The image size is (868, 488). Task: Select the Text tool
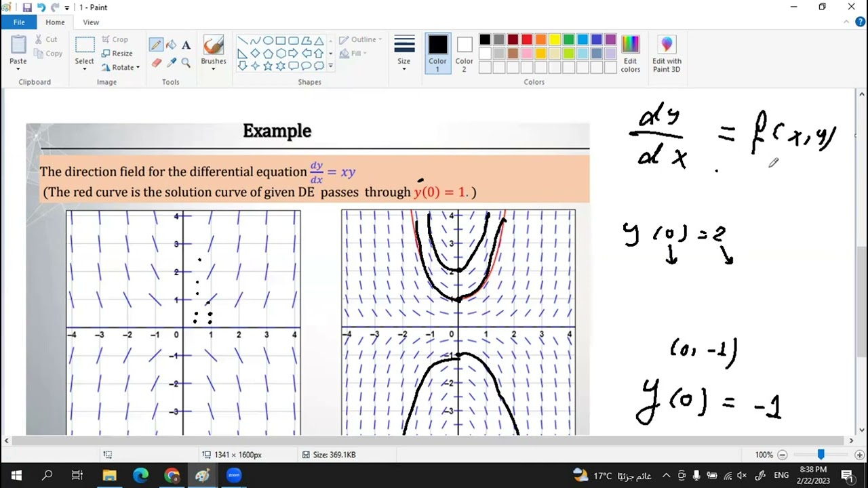(186, 45)
